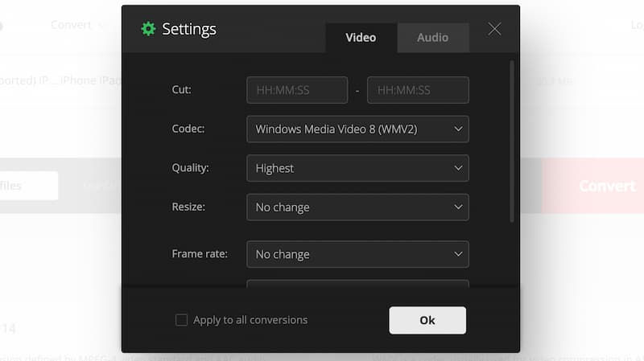Open the Codec dropdown

pyautogui.click(x=357, y=129)
